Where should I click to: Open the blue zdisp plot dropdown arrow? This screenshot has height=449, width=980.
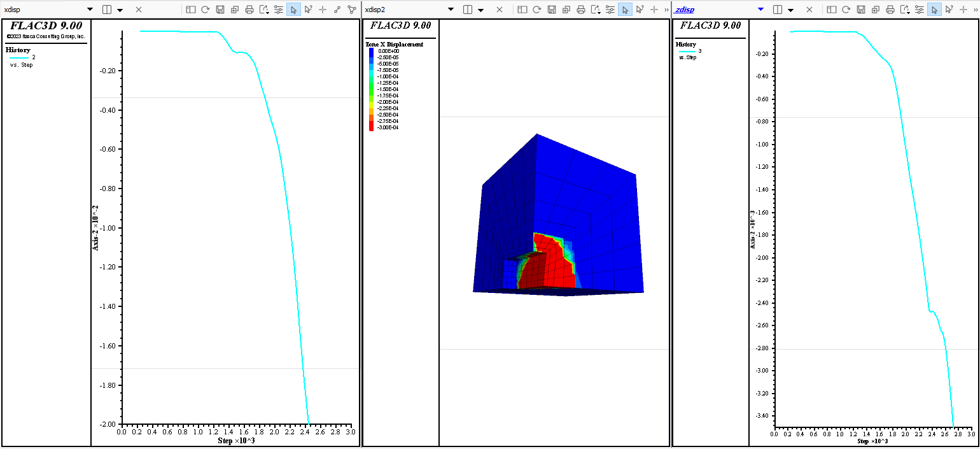760,10
